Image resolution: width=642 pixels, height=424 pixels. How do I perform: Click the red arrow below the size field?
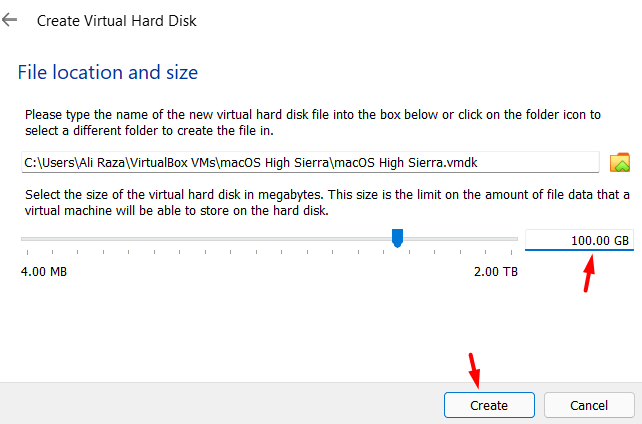592,270
